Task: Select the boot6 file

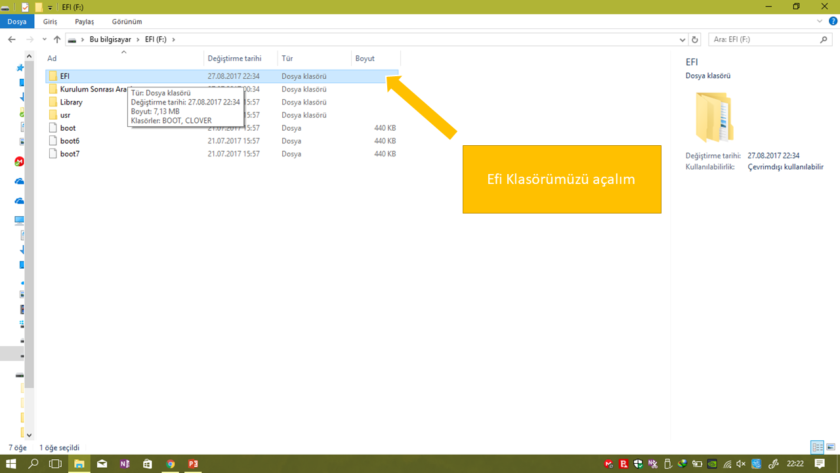Action: click(x=69, y=141)
